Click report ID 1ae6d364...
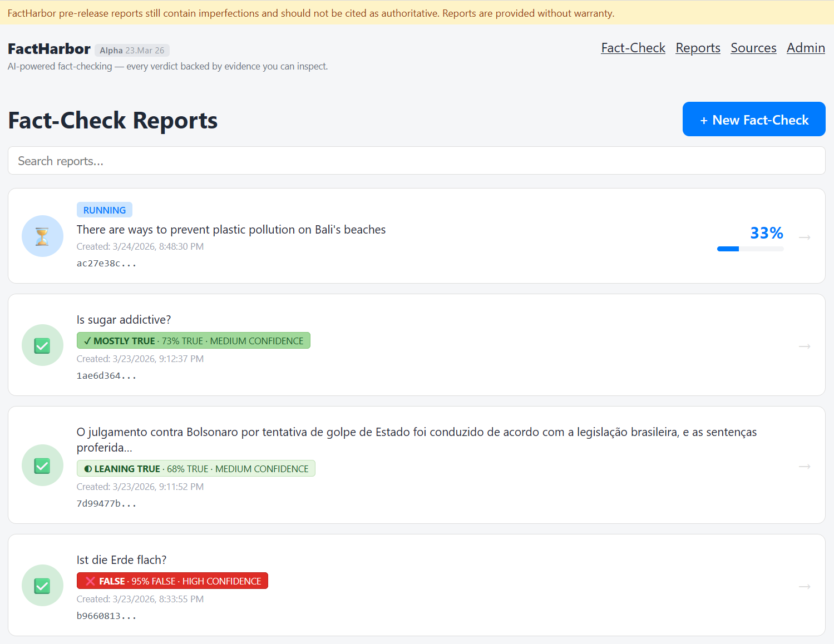The height and width of the screenshot is (644, 834). coord(106,376)
